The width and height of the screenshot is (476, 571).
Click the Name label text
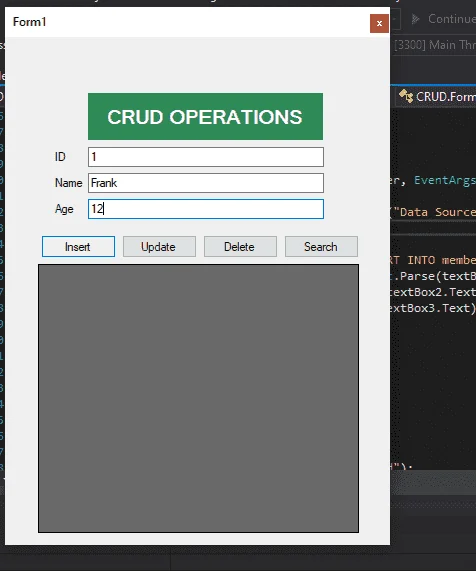(68, 183)
